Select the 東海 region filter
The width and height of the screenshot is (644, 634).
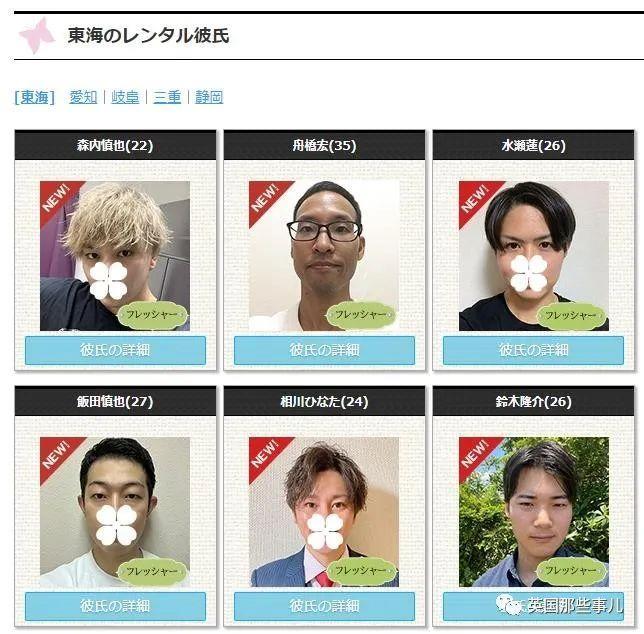coord(34,97)
